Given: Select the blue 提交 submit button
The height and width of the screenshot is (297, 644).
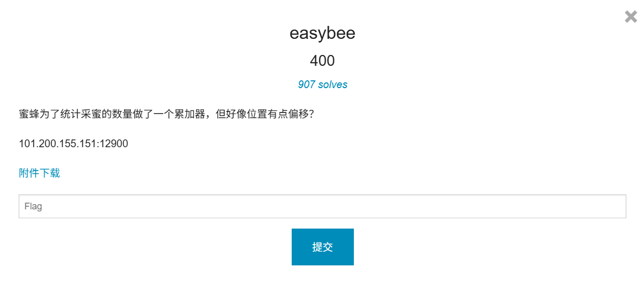Looking at the screenshot, I should pos(322,247).
